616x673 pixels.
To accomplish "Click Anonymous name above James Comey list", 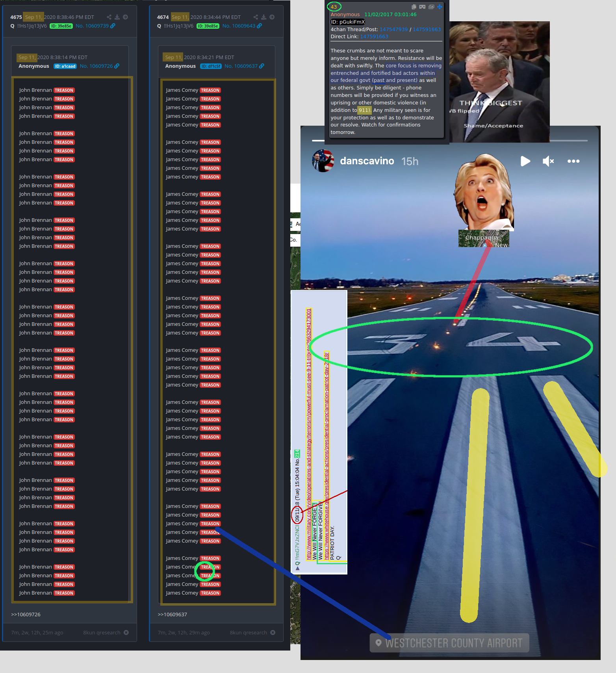I will click(180, 66).
